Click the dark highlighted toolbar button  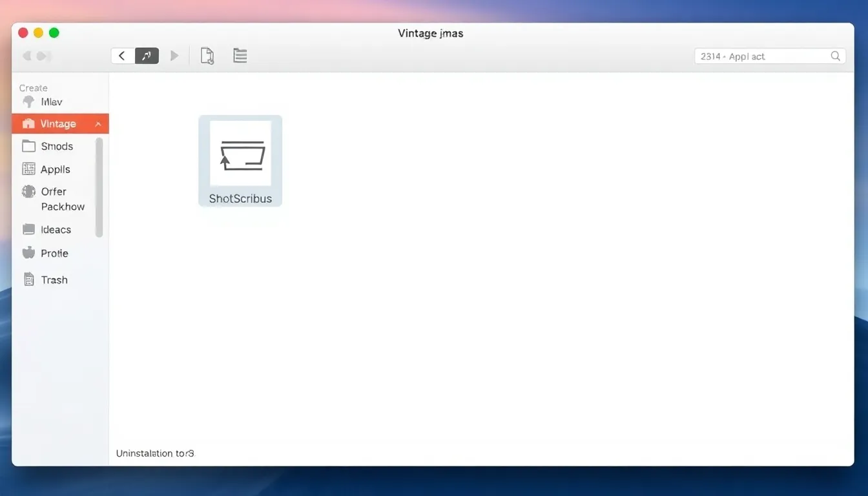pyautogui.click(x=147, y=56)
